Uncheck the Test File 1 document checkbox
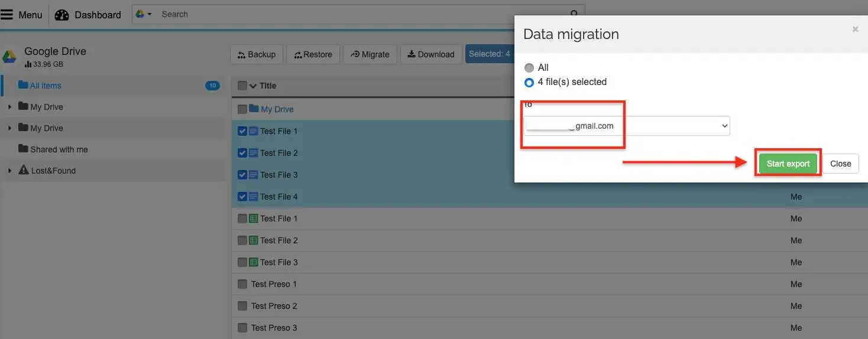 coord(242,131)
